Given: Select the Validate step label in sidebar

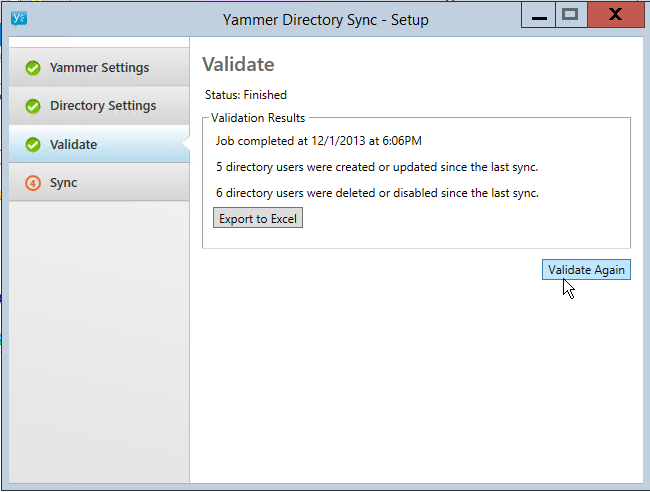Looking at the screenshot, I should (x=74, y=145).
